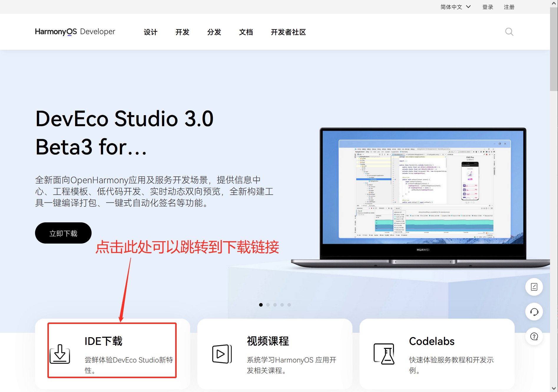Viewport: 558px width, 392px height.
Task: Select the first carousel dot
Action: click(x=261, y=305)
